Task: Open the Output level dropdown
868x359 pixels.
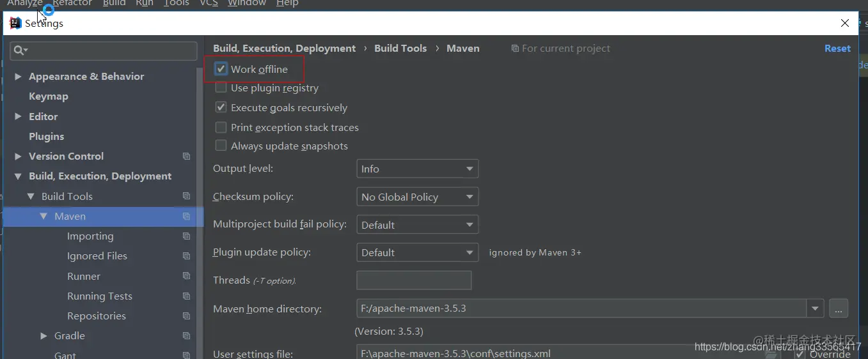Action: point(417,169)
